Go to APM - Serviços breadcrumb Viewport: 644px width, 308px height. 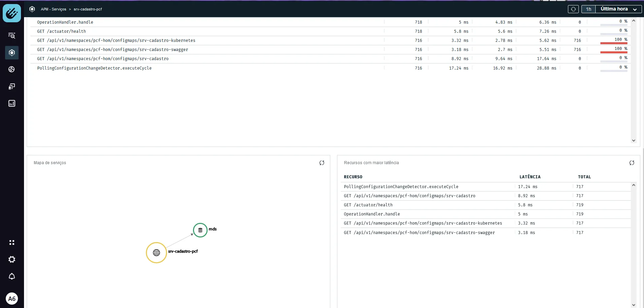point(53,9)
